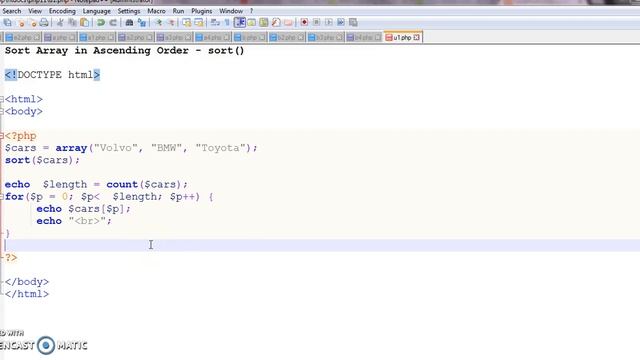
Task: Open the Language menu
Action: tap(96, 11)
